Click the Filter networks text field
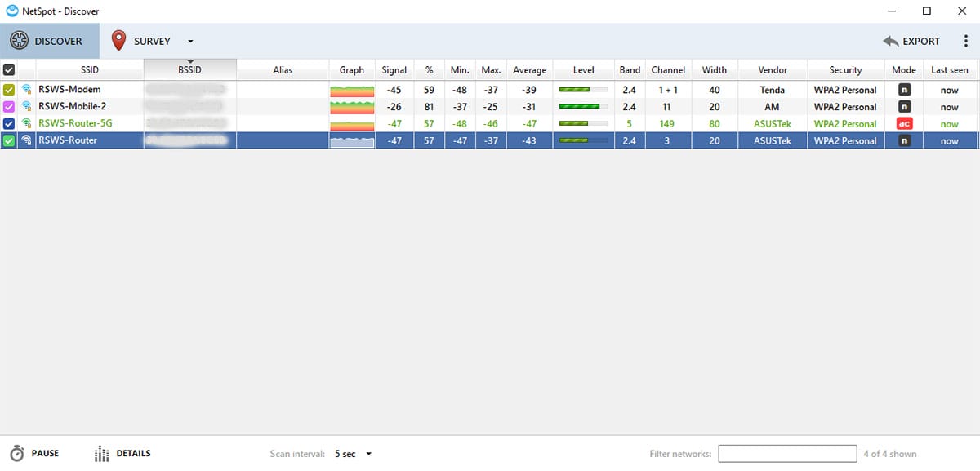 pos(786,454)
